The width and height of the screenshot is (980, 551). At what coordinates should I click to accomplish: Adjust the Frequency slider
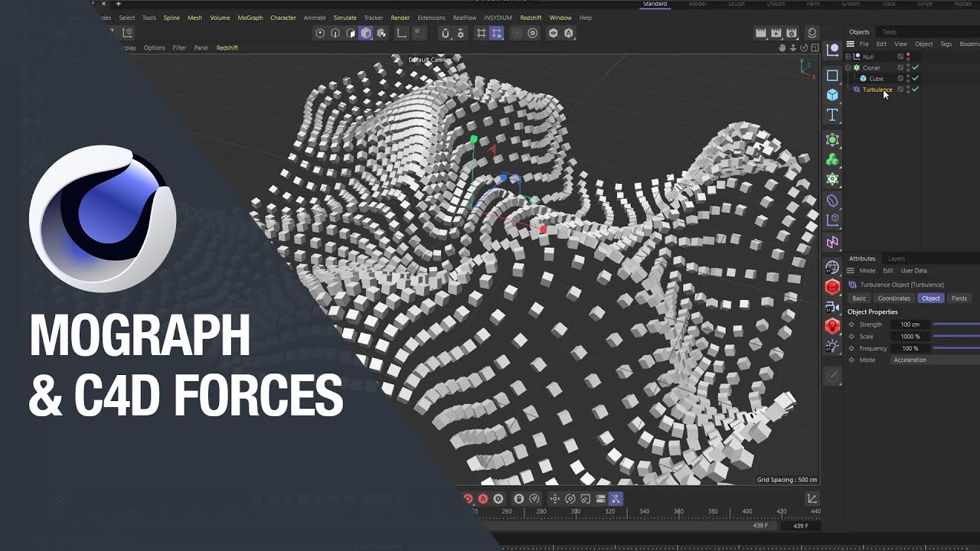click(956, 348)
